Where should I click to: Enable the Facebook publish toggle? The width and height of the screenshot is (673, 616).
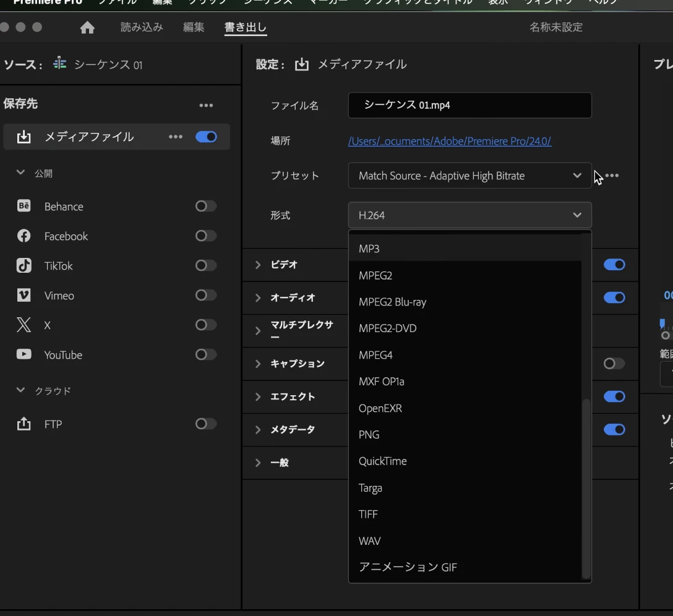click(x=206, y=236)
